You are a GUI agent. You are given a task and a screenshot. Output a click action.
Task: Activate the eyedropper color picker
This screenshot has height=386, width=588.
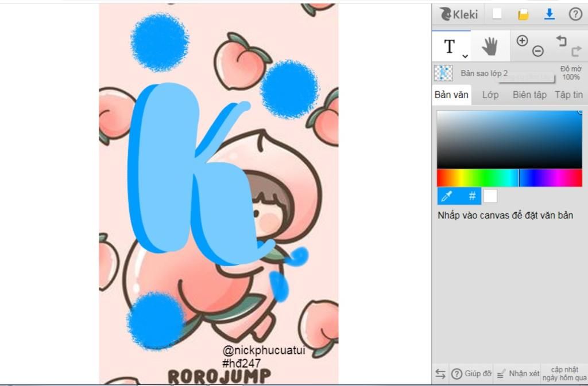[447, 196]
